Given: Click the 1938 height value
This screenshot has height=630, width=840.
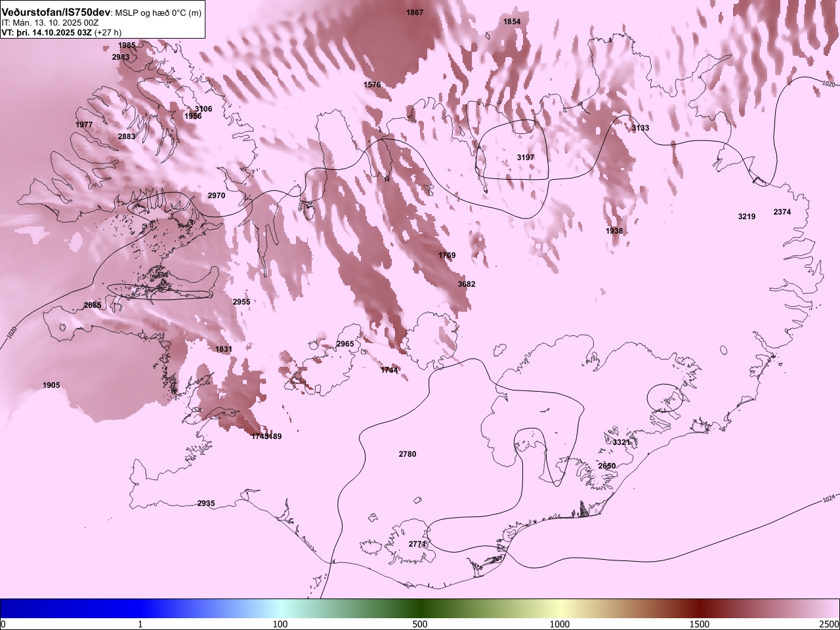Looking at the screenshot, I should [614, 231].
